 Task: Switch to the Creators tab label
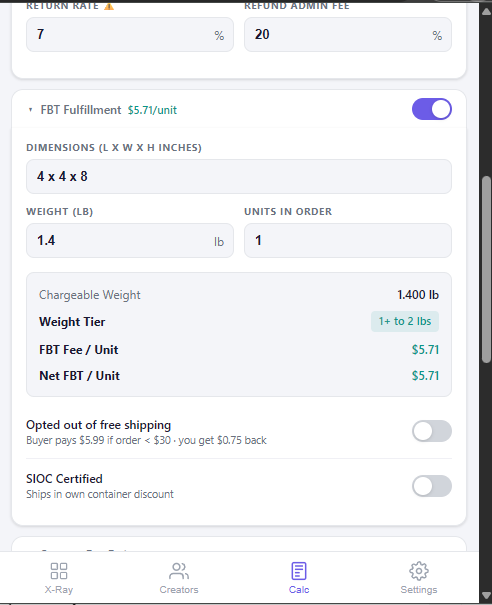[179, 590]
